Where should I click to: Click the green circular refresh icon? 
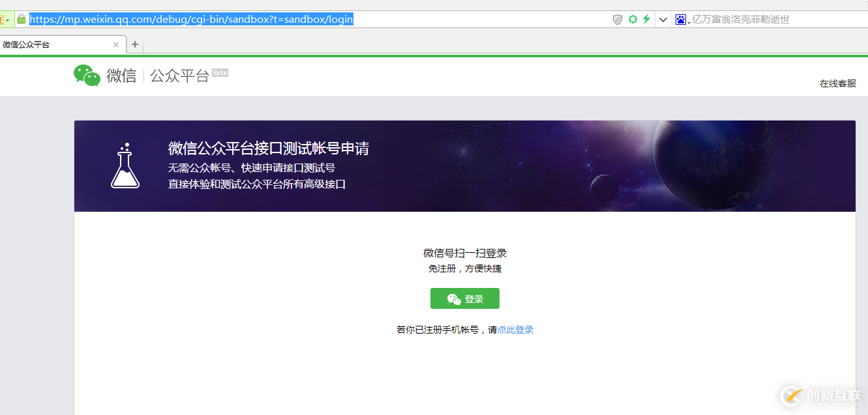(633, 20)
